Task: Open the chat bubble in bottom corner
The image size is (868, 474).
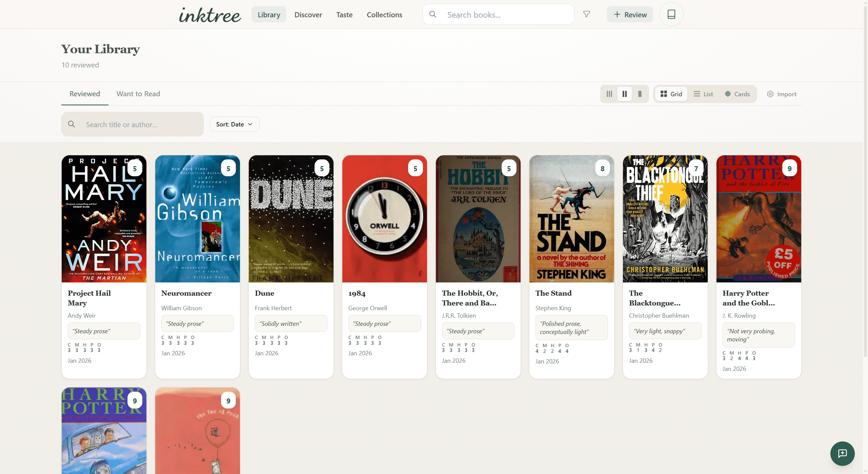Action: click(x=842, y=454)
